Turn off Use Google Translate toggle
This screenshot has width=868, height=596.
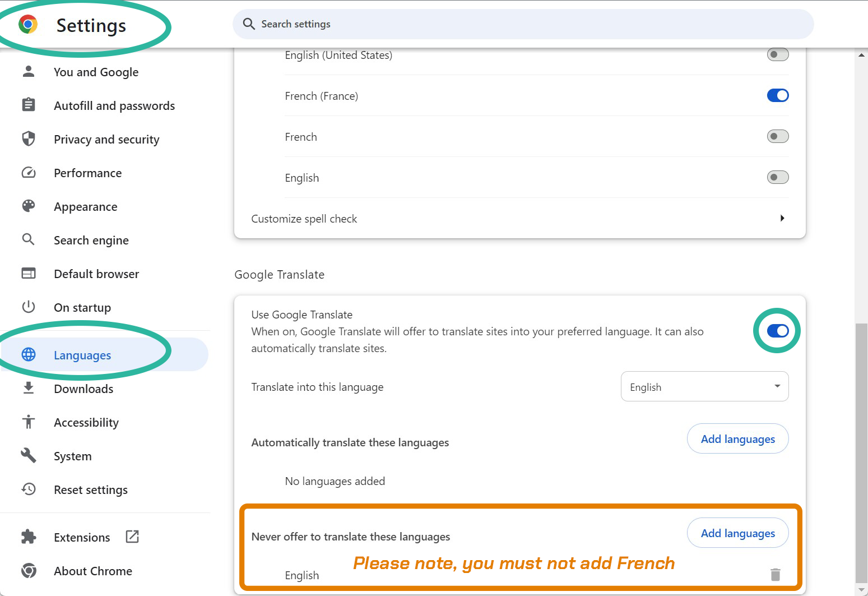777,331
